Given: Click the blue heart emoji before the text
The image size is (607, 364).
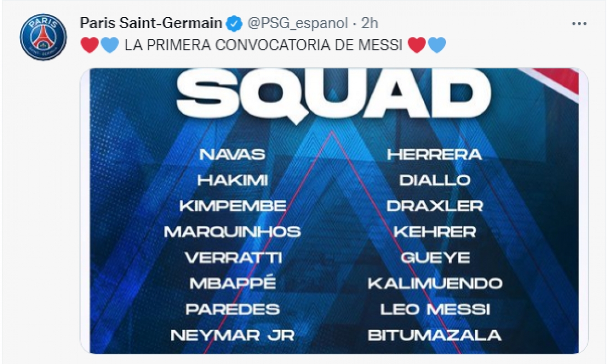Looking at the screenshot, I should point(110,45).
